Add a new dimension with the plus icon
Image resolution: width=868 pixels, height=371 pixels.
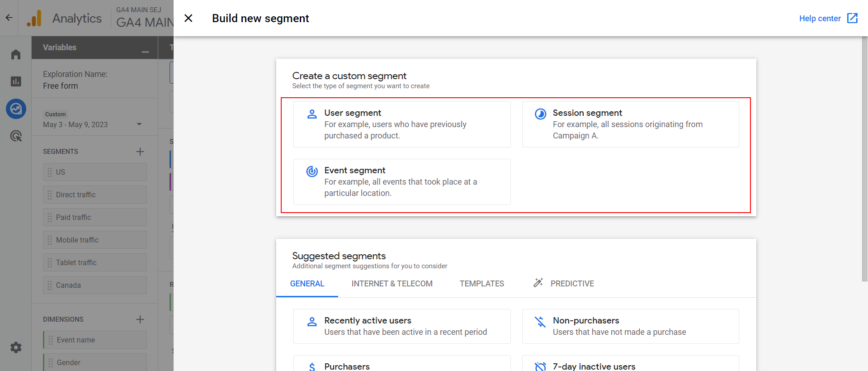pos(140,319)
